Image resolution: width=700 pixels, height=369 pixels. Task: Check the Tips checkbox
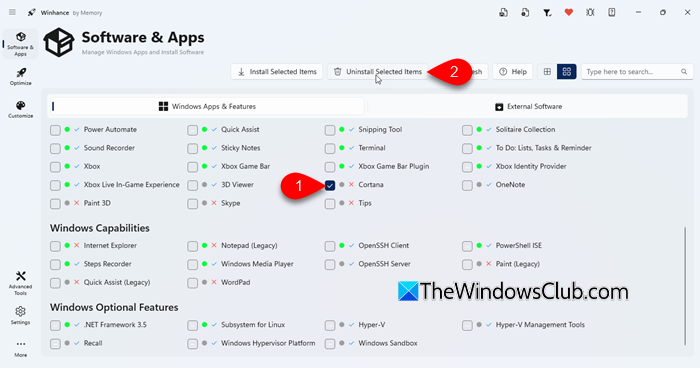point(330,204)
